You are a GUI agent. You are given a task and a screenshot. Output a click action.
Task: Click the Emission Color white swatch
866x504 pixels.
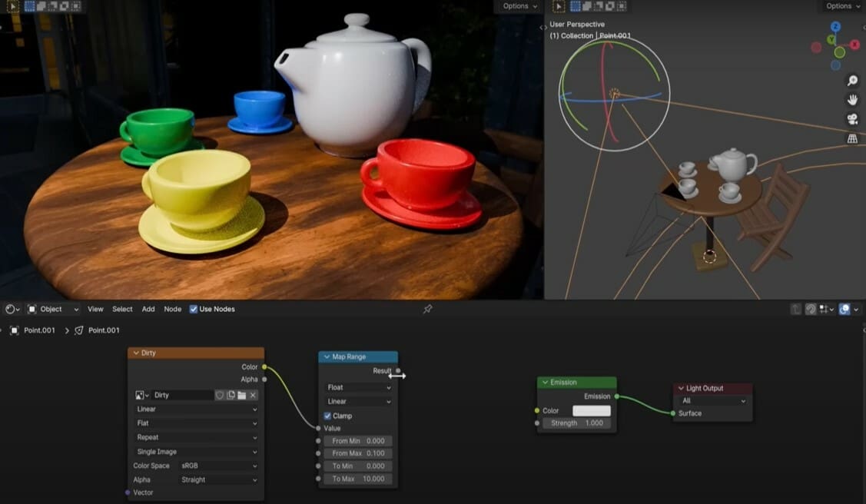592,411
